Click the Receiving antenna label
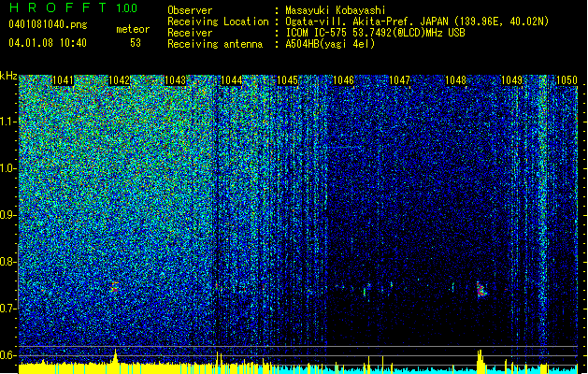 tap(215, 44)
